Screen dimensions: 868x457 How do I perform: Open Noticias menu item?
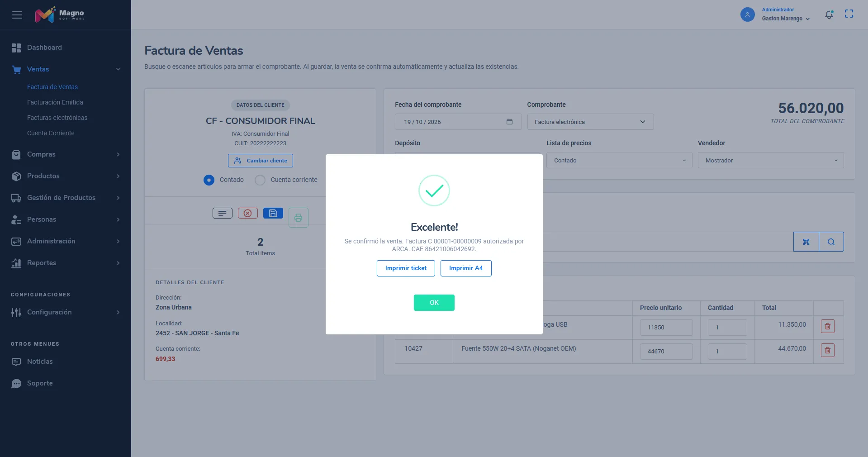click(40, 362)
